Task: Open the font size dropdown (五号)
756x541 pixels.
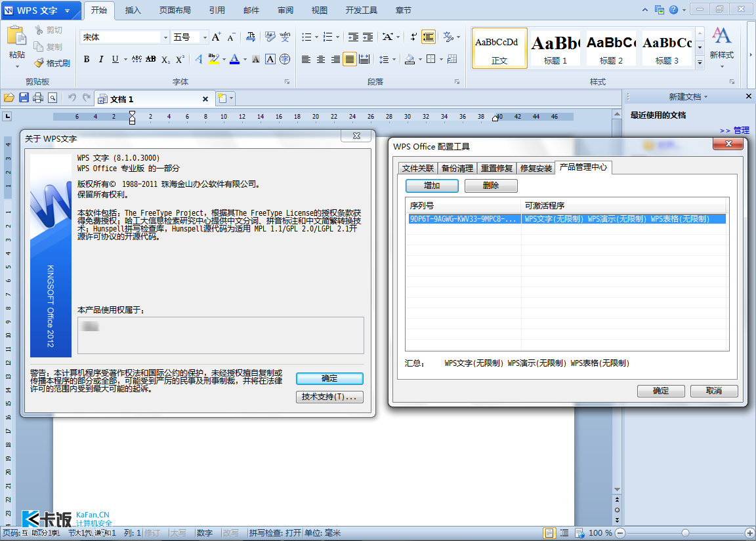Action: click(x=205, y=37)
